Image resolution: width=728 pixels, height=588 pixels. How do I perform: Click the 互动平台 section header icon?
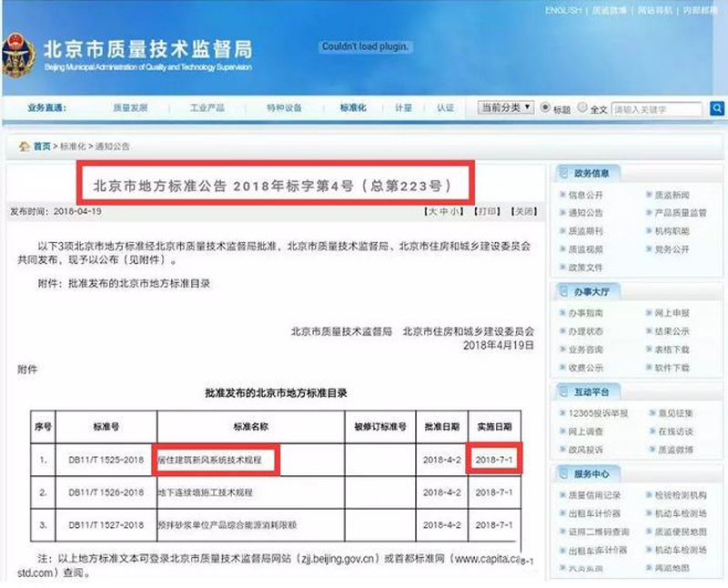pos(563,391)
